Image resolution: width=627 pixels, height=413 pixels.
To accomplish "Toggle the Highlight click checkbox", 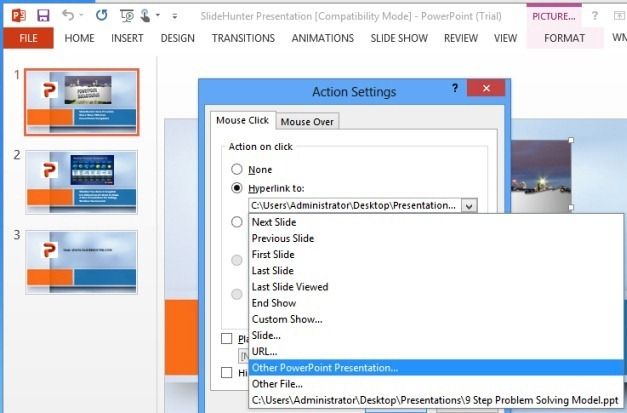I will pos(227,372).
